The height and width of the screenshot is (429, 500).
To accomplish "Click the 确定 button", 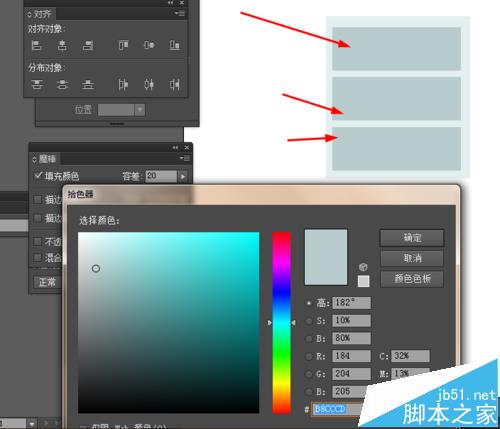I will (x=412, y=238).
